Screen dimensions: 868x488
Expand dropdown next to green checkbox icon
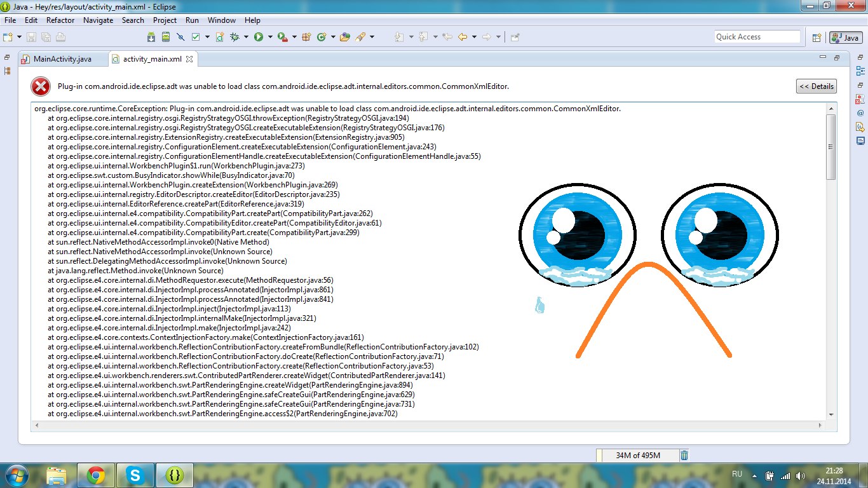(207, 37)
